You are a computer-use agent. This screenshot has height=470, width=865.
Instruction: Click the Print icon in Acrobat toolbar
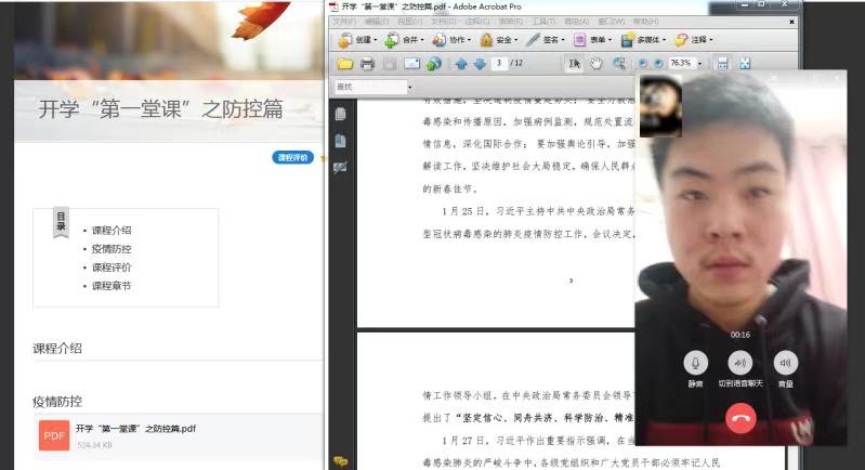click(367, 64)
